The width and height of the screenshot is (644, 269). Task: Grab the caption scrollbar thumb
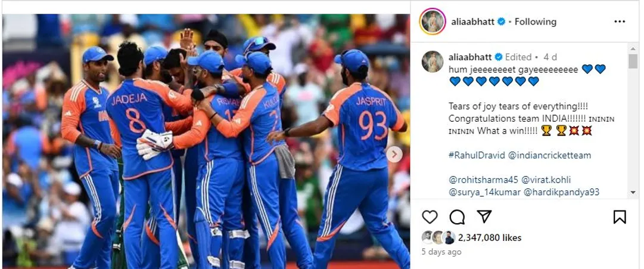(633, 61)
